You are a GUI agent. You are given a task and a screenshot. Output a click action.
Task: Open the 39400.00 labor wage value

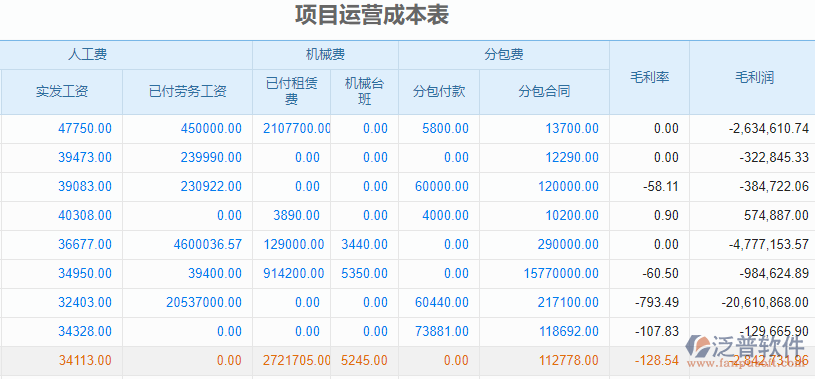pyautogui.click(x=215, y=273)
